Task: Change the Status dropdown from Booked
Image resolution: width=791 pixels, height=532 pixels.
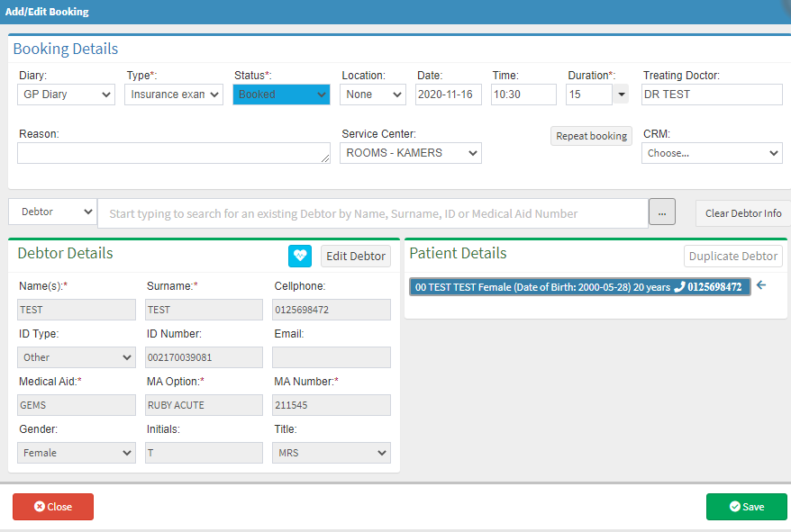Action: point(281,95)
